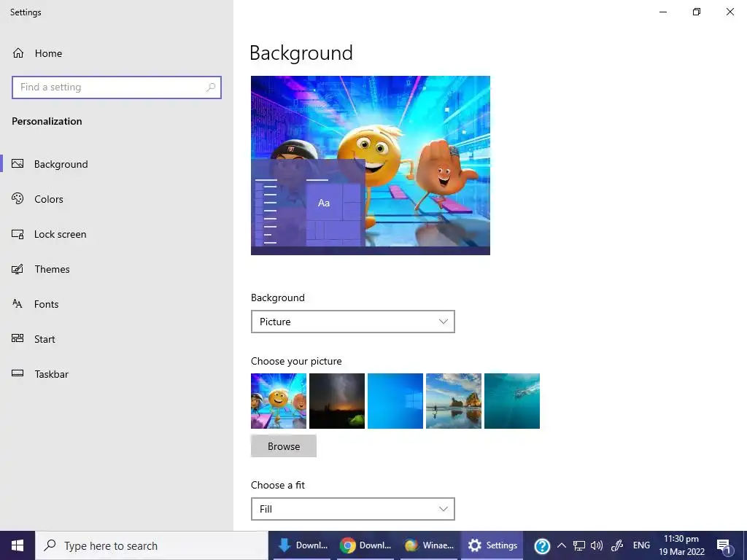747x560 pixels.
Task: Select the beach rock wallpaper thumbnail
Action: (x=454, y=401)
